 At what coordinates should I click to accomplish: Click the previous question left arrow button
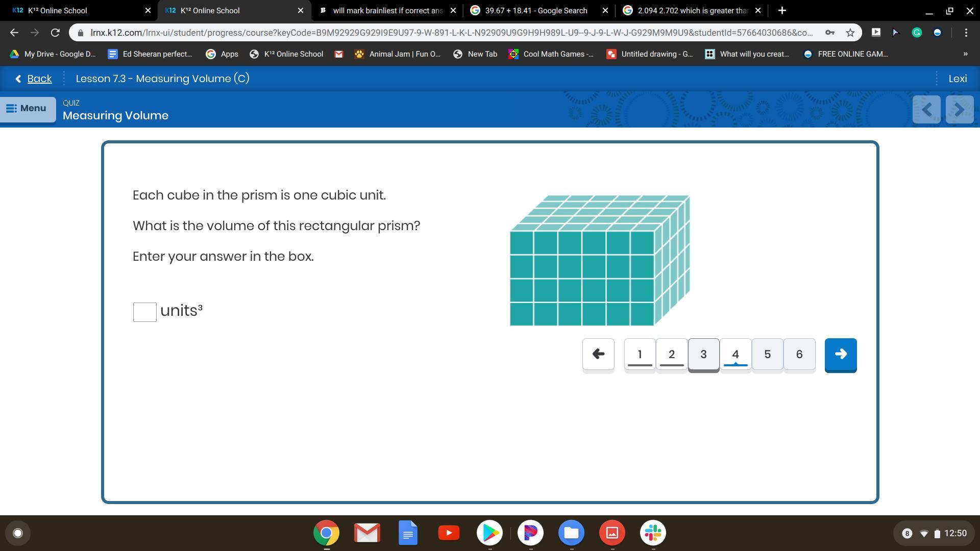coord(598,354)
